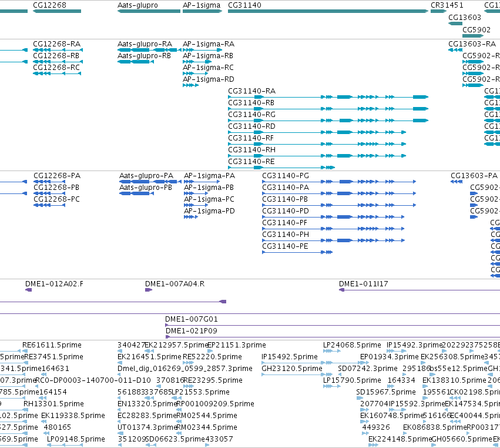Select transcript CG31140-RB label
500x448 pixels.
[x=251, y=103]
